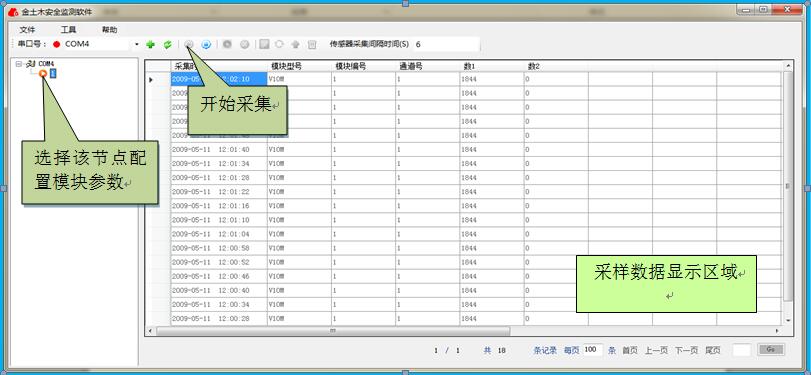
Task: Click the 采集时间 column header
Action: [x=219, y=66]
